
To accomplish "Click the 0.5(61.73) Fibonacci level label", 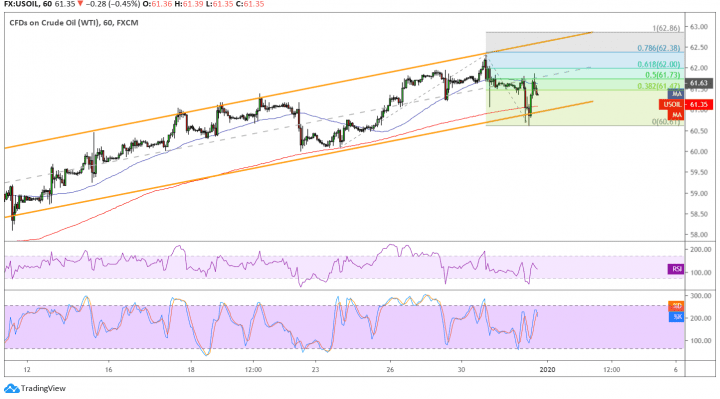I will (663, 75).
